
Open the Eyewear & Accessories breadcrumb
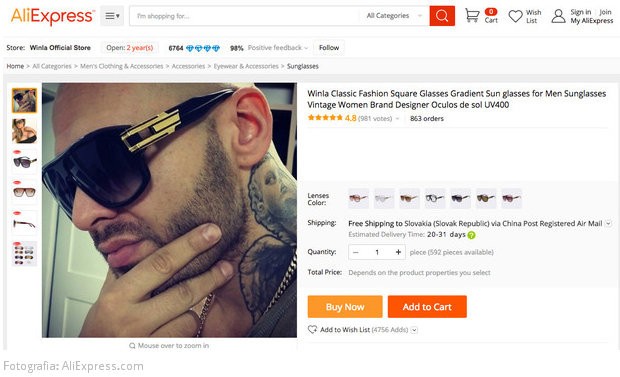tap(246, 66)
